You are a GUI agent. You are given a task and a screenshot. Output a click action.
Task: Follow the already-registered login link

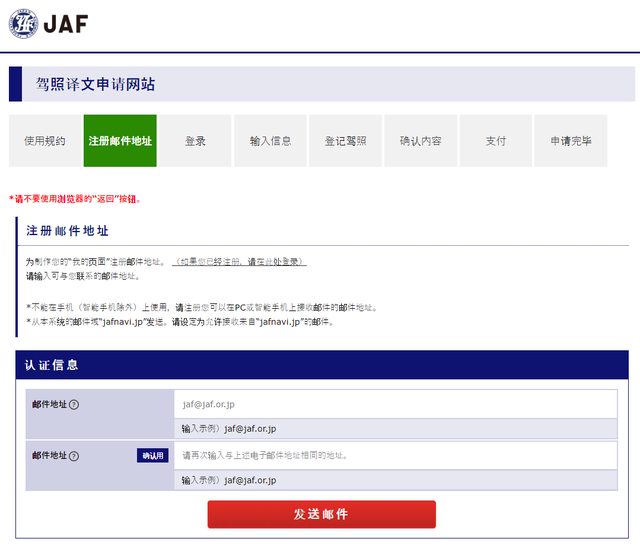coord(239,261)
